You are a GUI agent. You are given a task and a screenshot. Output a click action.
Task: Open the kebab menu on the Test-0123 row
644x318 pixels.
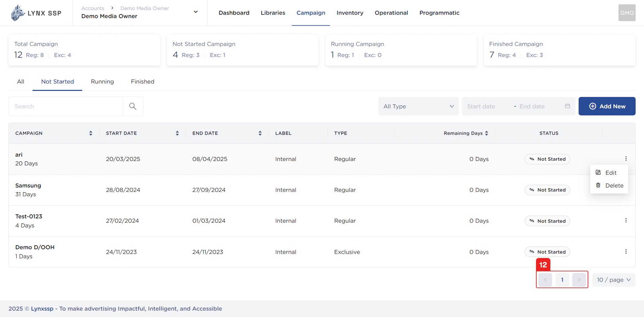click(x=626, y=220)
